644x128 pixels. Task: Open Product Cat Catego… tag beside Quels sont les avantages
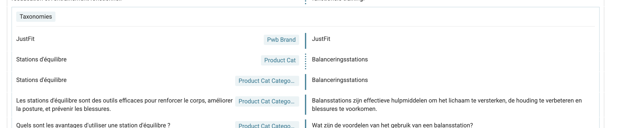tap(267, 125)
